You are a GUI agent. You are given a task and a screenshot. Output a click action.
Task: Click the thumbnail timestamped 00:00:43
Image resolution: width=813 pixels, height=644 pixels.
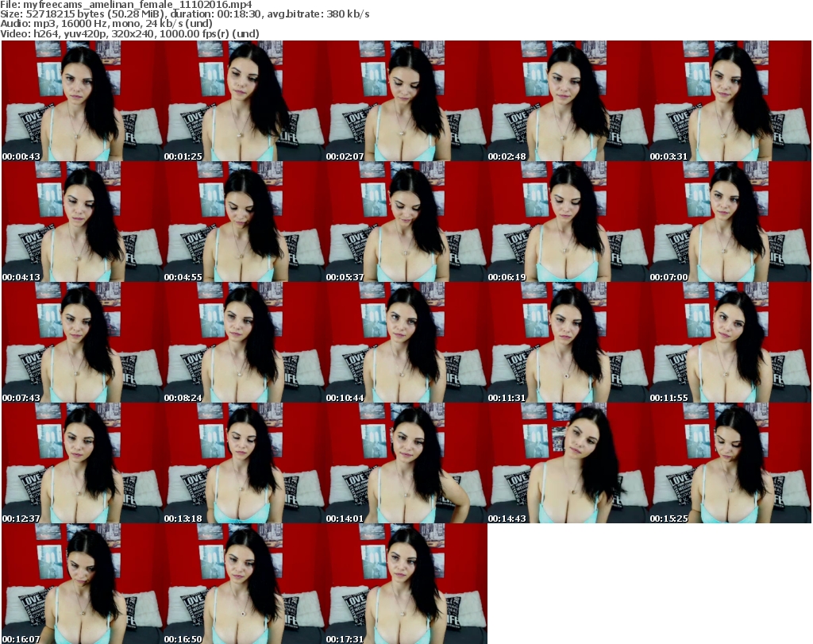click(x=83, y=101)
